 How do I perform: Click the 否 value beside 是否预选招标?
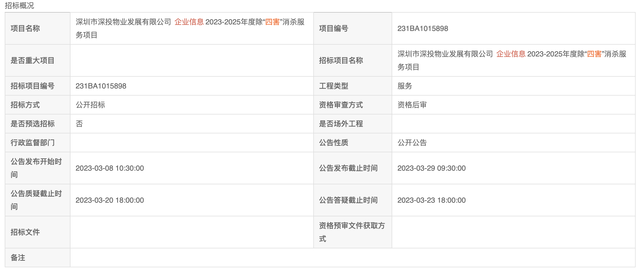click(79, 124)
